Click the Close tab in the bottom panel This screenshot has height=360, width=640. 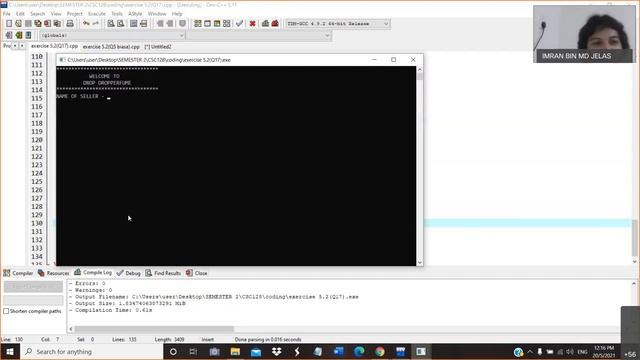click(x=197, y=273)
